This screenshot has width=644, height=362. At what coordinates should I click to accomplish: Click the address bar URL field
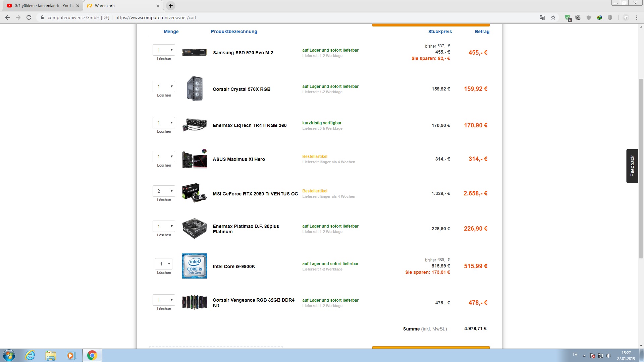pyautogui.click(x=288, y=17)
